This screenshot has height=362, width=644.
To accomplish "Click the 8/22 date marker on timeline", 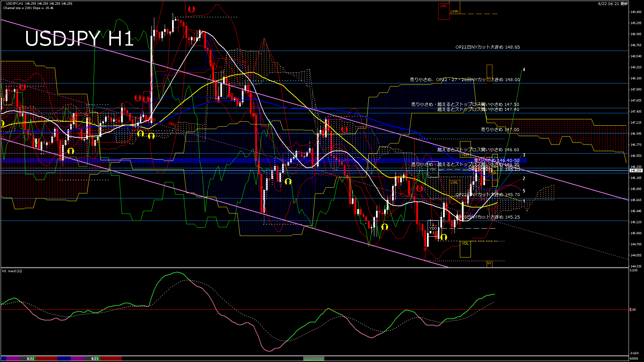I will 31,359.
